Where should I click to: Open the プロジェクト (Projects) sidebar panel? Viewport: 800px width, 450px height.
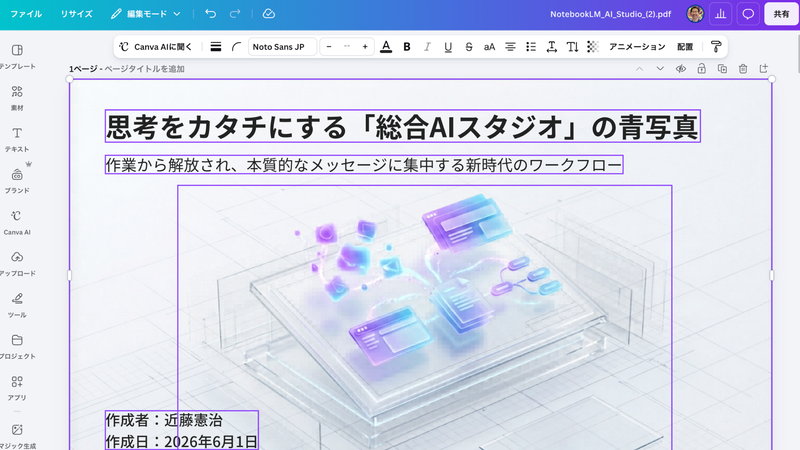pos(17,346)
